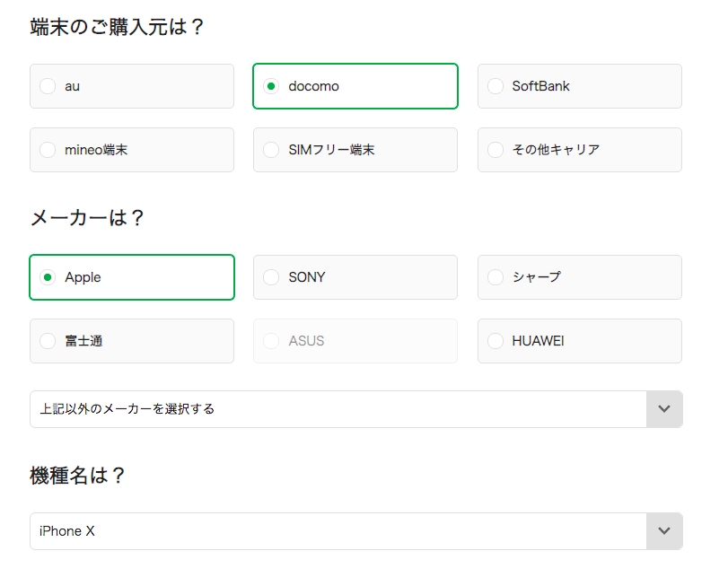
Task: Click the 機種名は？ heading
Action: (77, 476)
